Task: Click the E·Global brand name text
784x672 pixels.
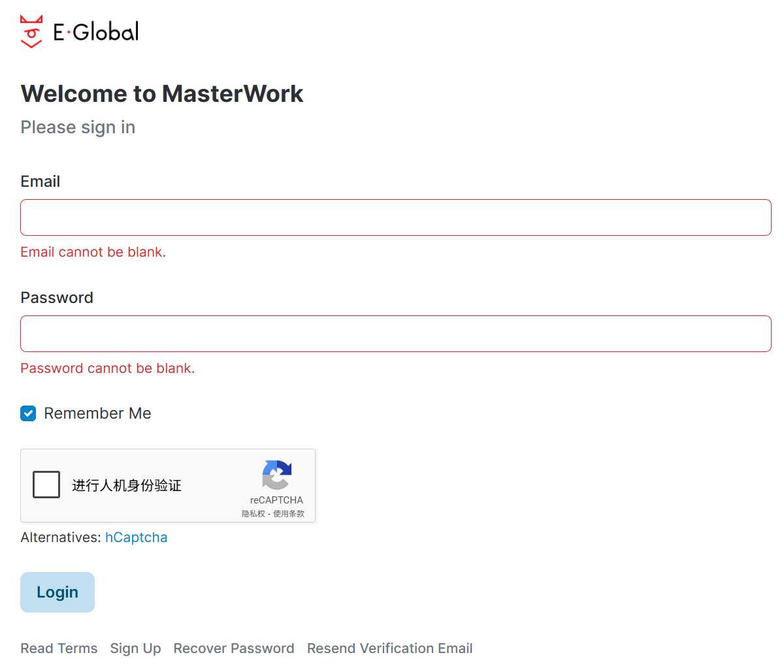Action: [96, 31]
